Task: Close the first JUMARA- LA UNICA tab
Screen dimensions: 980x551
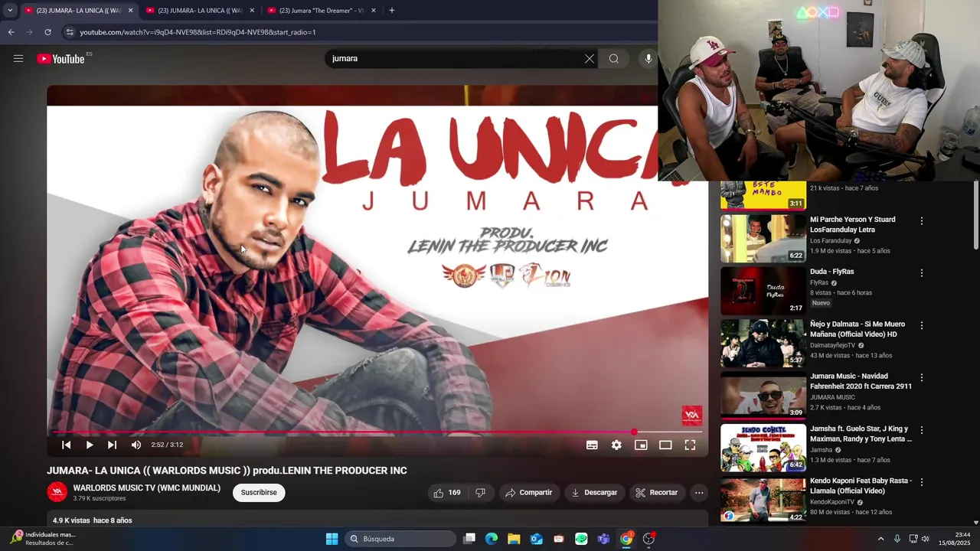Action: [130, 11]
